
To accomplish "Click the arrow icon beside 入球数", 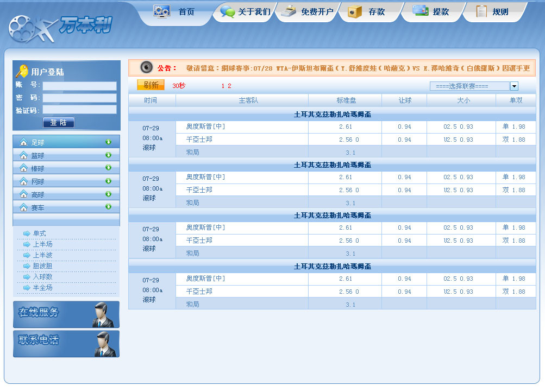I will pos(27,277).
